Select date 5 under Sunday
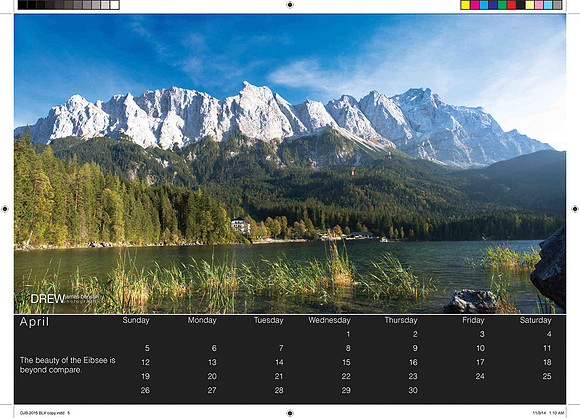The height and width of the screenshot is (418, 580). 147,348
